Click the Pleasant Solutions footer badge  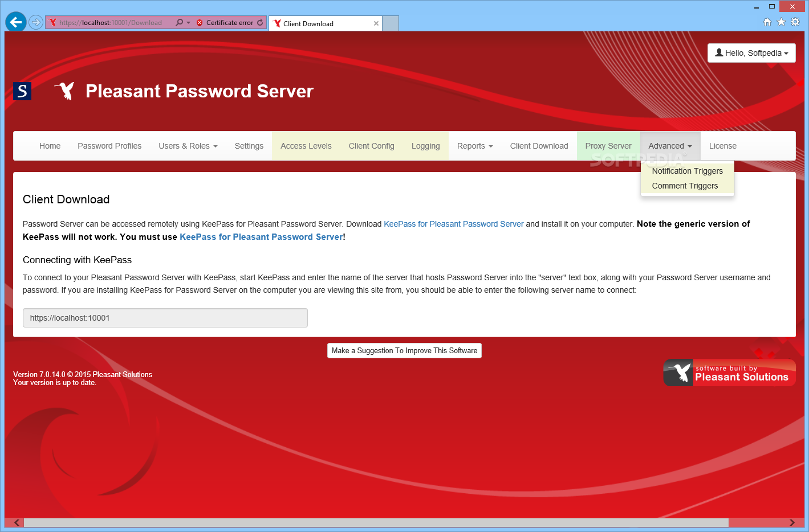click(x=729, y=373)
